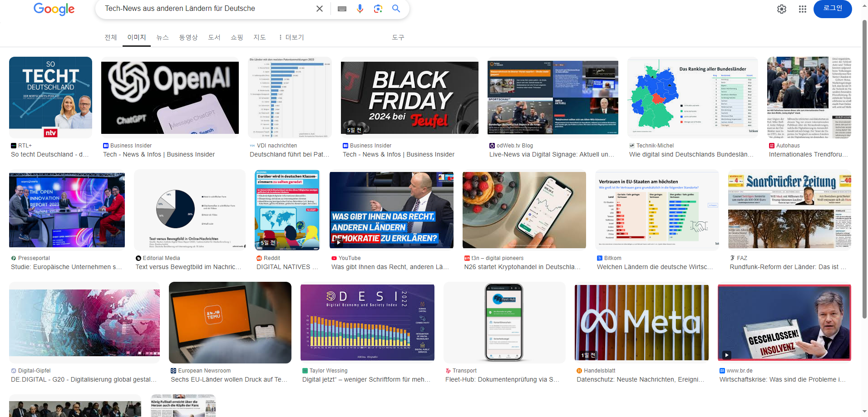The height and width of the screenshot is (417, 868).
Task: Open the Autohaus Trendforum newspaper image
Action: (809, 97)
